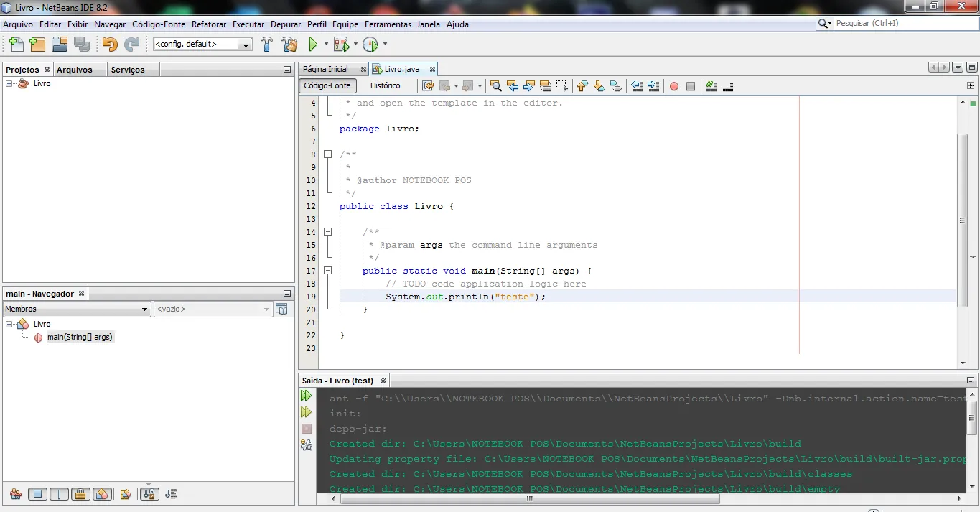This screenshot has height=512, width=980.
Task: Click the Histórico view button
Action: [x=385, y=85]
